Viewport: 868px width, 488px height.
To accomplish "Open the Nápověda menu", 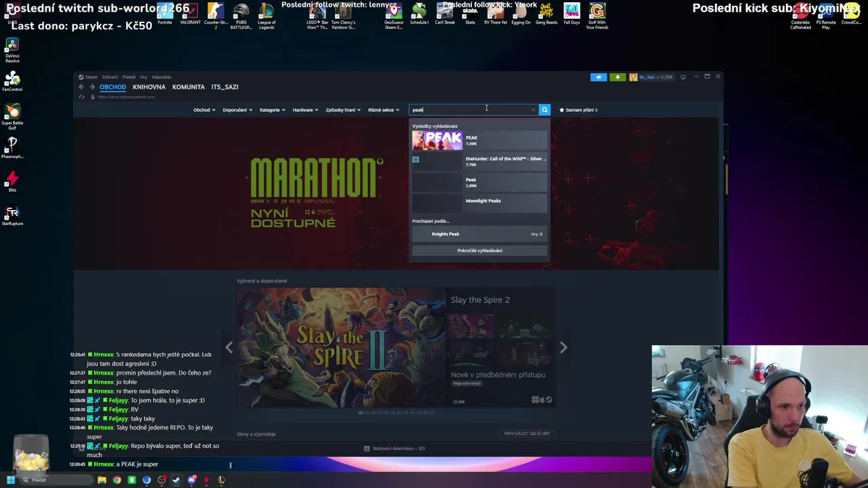I will (161, 77).
